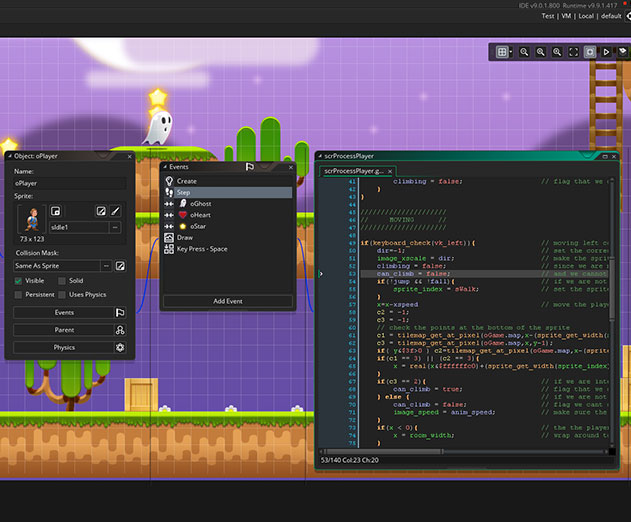Image resolution: width=631 pixels, height=522 pixels.
Task: Click the Parent button
Action: 64,330
